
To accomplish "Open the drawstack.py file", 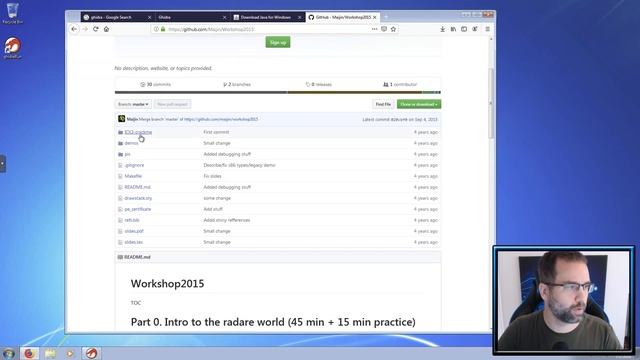I will coord(138,198).
